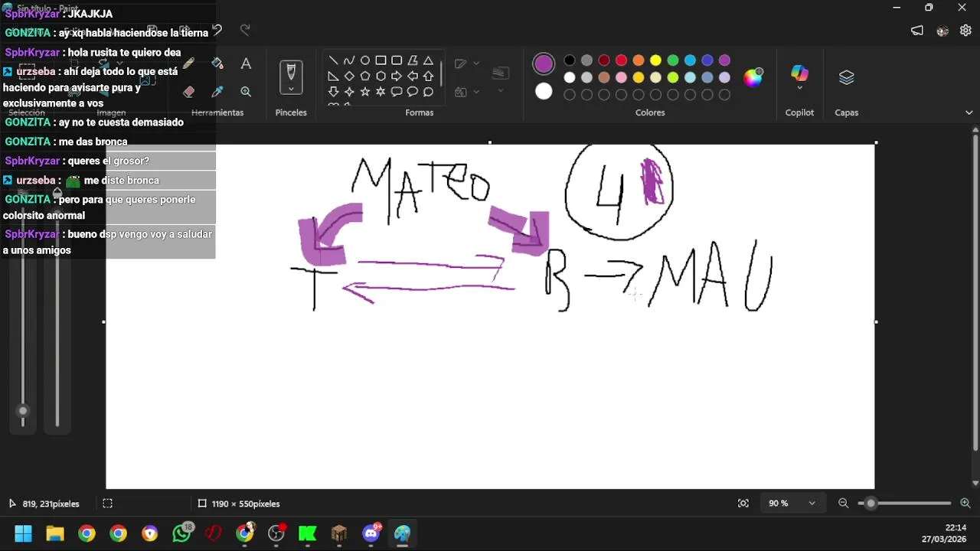Open WhatsApp from the taskbar
Screen dimensions: 980x551
(x=181, y=533)
